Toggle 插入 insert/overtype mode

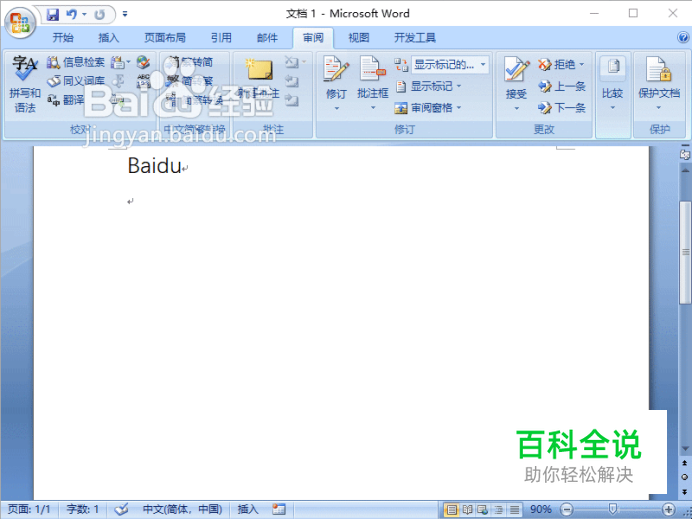coord(248,509)
